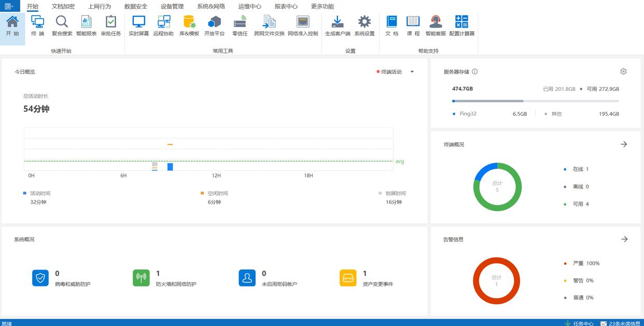Expand 告警信息 details arrow
This screenshot has width=644, height=326.
tap(624, 239)
